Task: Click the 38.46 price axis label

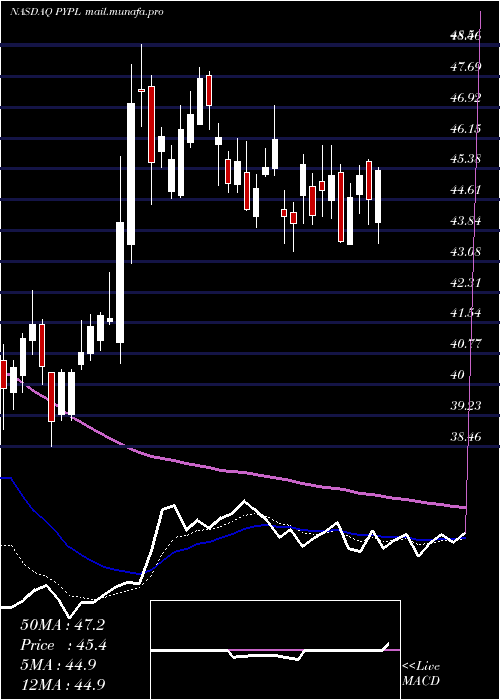Action: point(466,437)
